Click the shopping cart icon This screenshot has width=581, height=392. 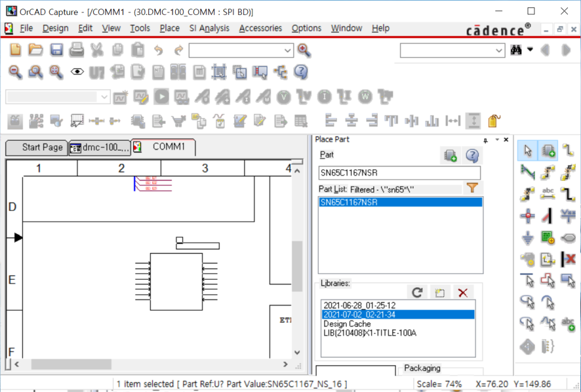(x=179, y=121)
